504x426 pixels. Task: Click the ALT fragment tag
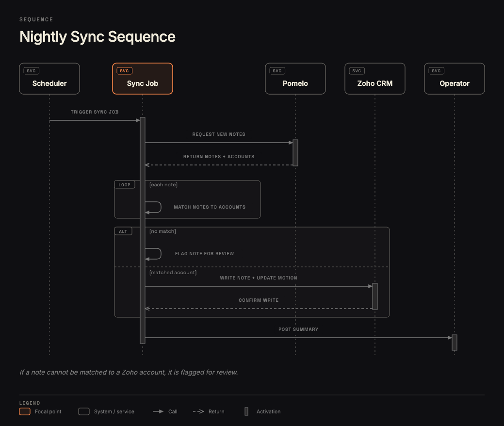123,231
